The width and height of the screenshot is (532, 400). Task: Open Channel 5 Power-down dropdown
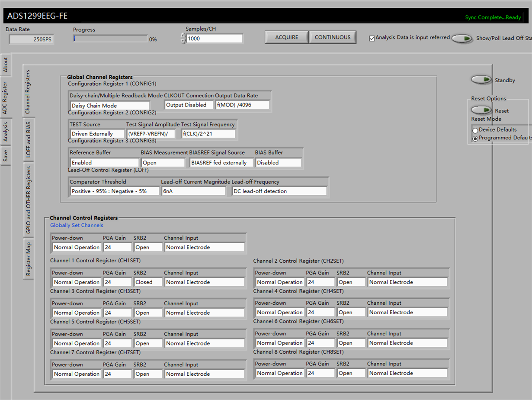tap(77, 343)
